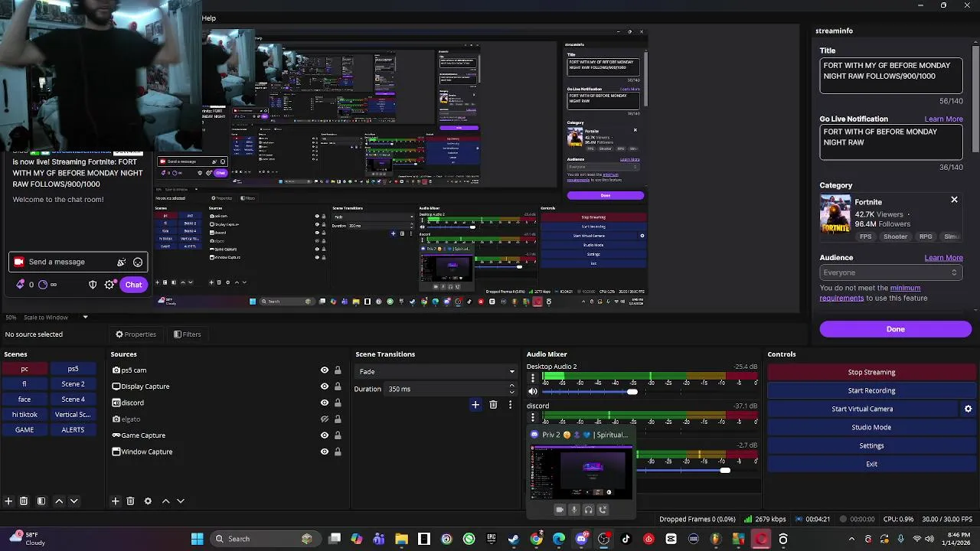Viewport: 980px width, 551px height.
Task: Open Audience Everyone dropdown
Action: point(890,272)
